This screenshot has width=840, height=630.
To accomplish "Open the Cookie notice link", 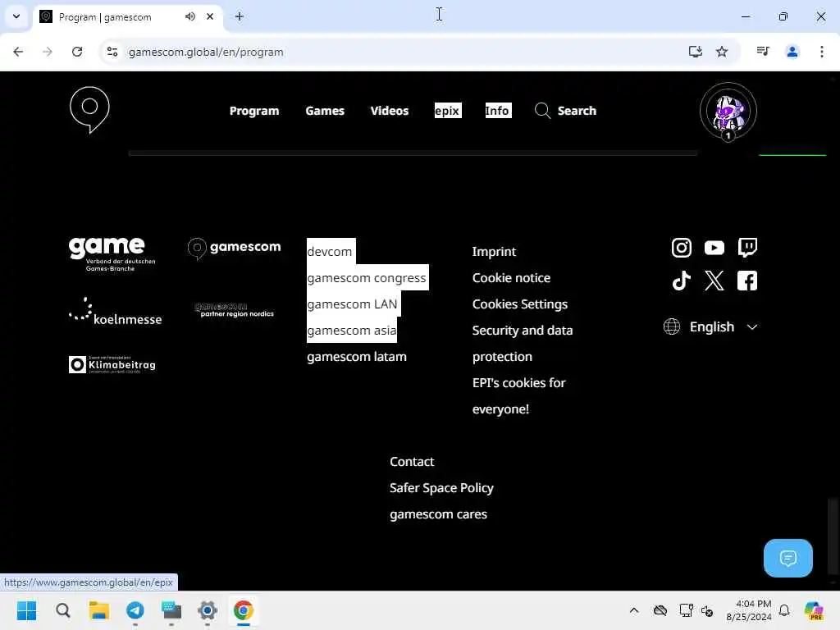I will point(511,277).
